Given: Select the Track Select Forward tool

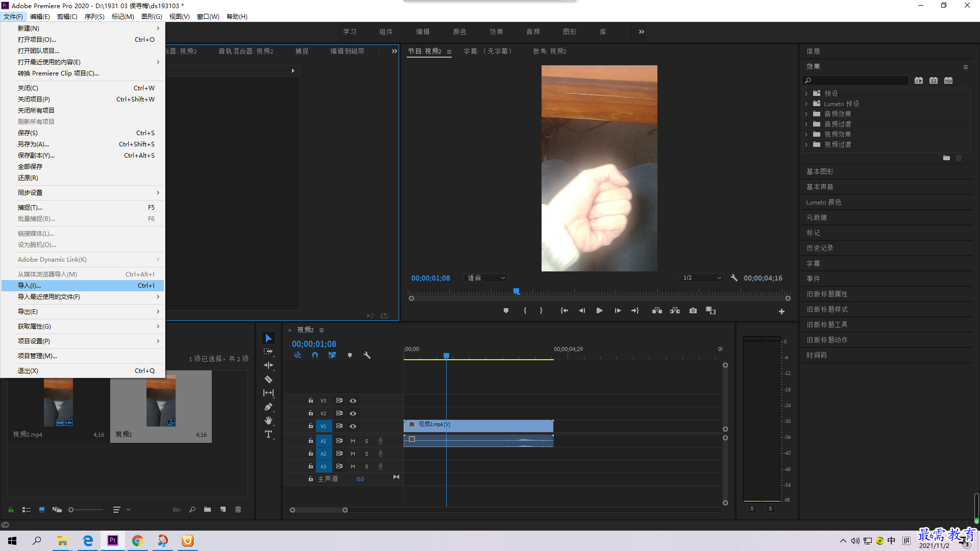Looking at the screenshot, I should 268,352.
